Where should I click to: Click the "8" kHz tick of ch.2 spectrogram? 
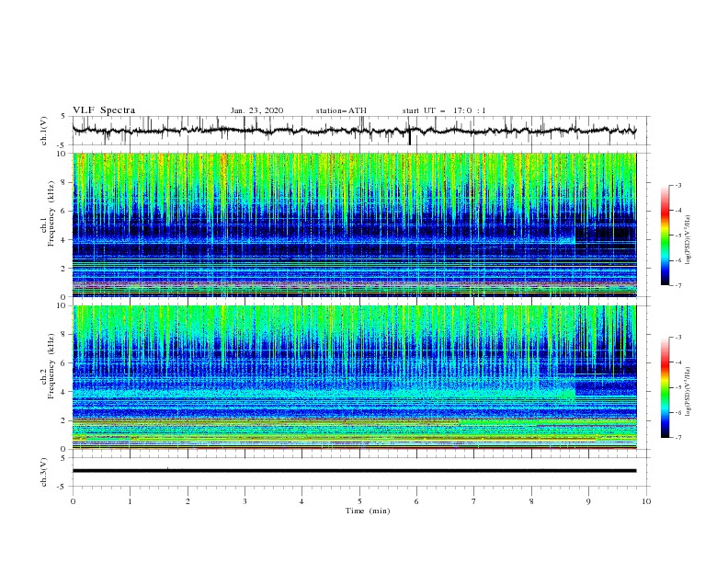pyautogui.click(x=65, y=335)
